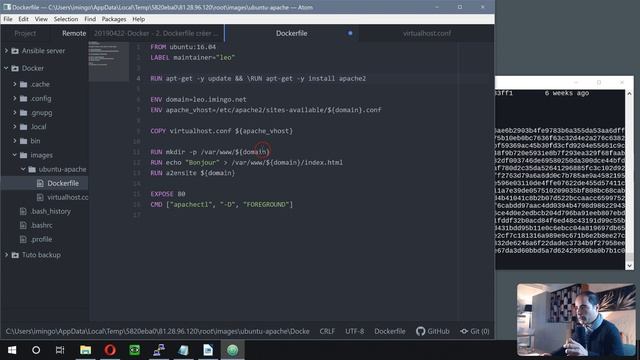
Task: Click the terminal window up scroll arrow
Action: point(629,93)
